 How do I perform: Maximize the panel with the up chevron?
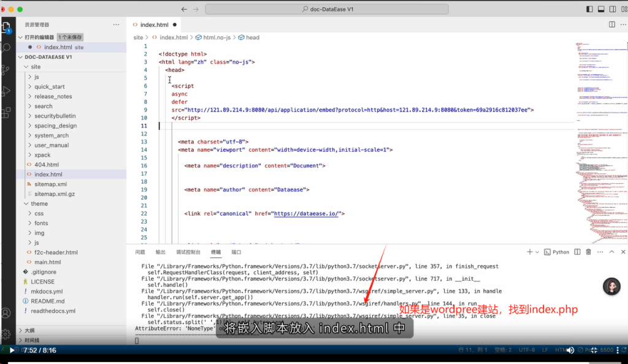tap(611, 252)
